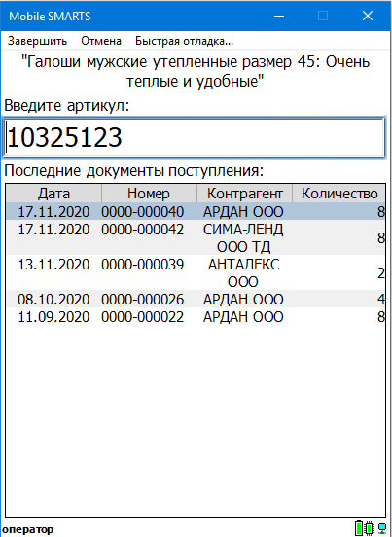392x537 pixels.
Task: Click the Контрагент column header
Action: coord(244,194)
